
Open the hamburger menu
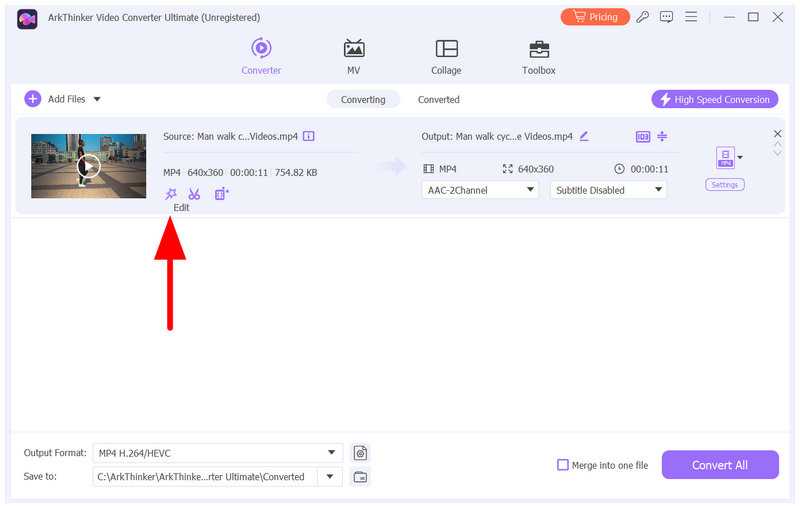click(x=691, y=17)
